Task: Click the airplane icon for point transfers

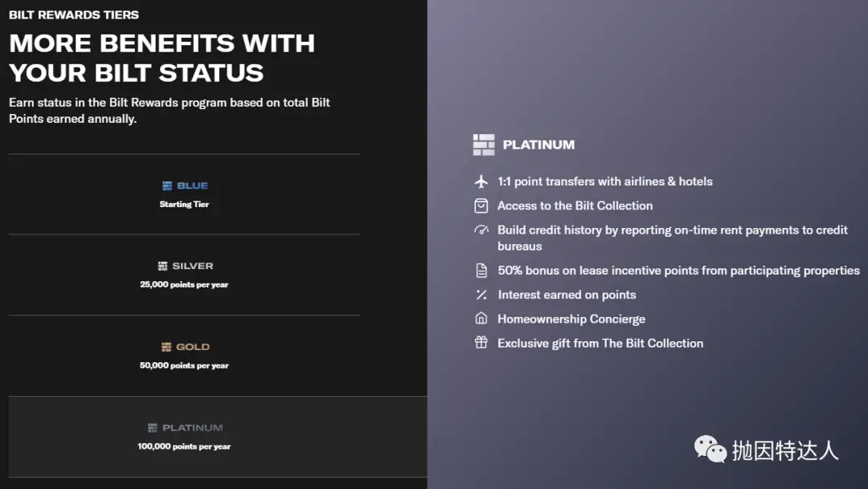Action: (x=481, y=181)
